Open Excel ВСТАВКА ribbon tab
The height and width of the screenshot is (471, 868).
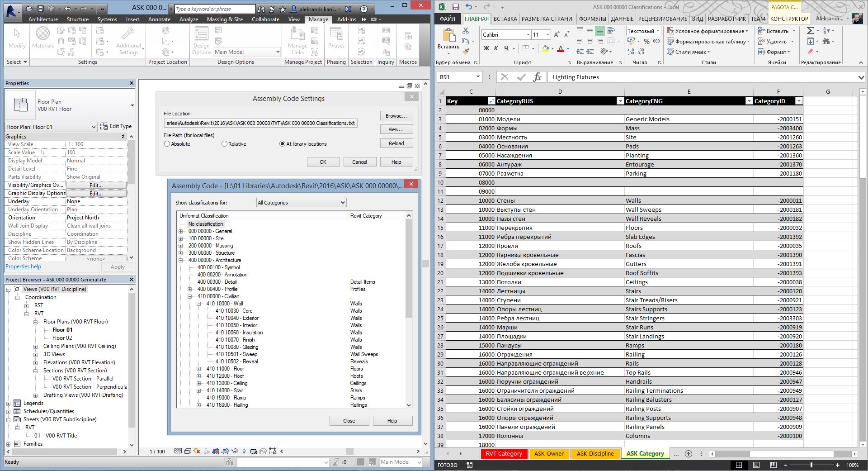click(505, 19)
